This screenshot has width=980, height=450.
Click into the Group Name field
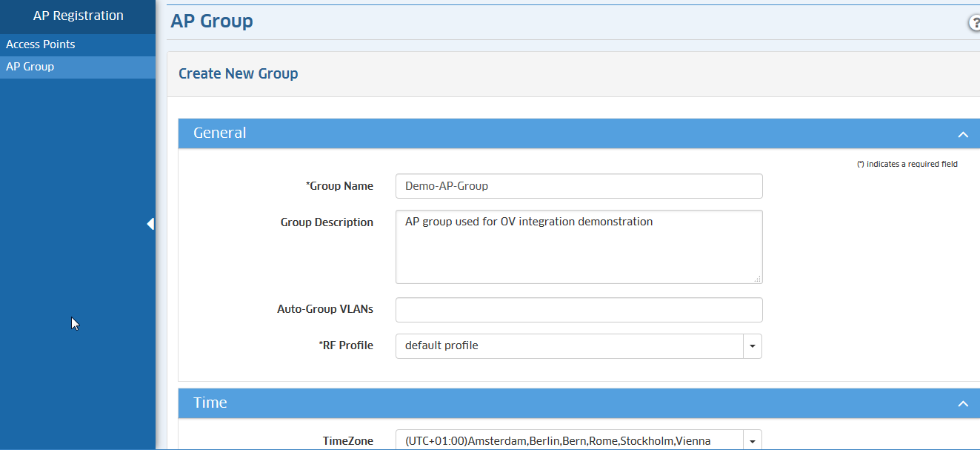[x=579, y=186]
